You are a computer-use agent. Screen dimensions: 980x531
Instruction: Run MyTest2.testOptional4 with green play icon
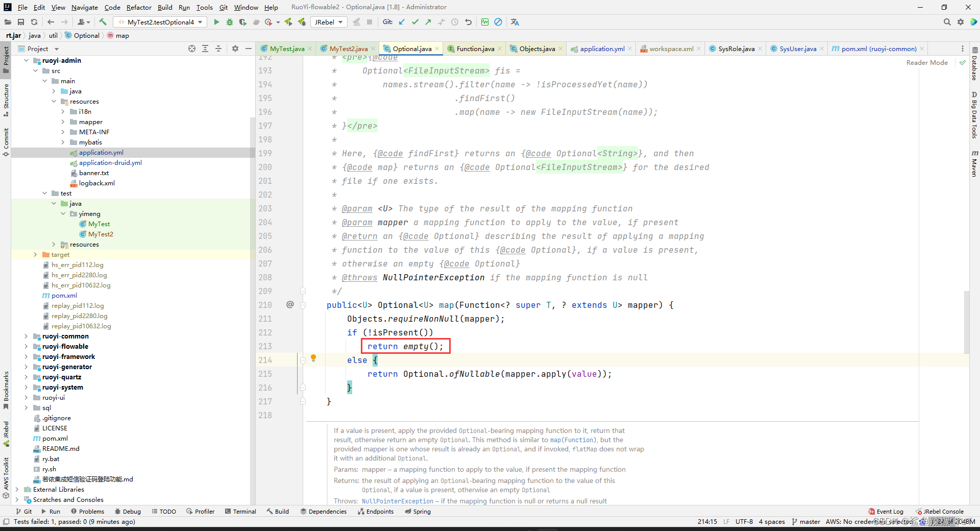(x=216, y=22)
